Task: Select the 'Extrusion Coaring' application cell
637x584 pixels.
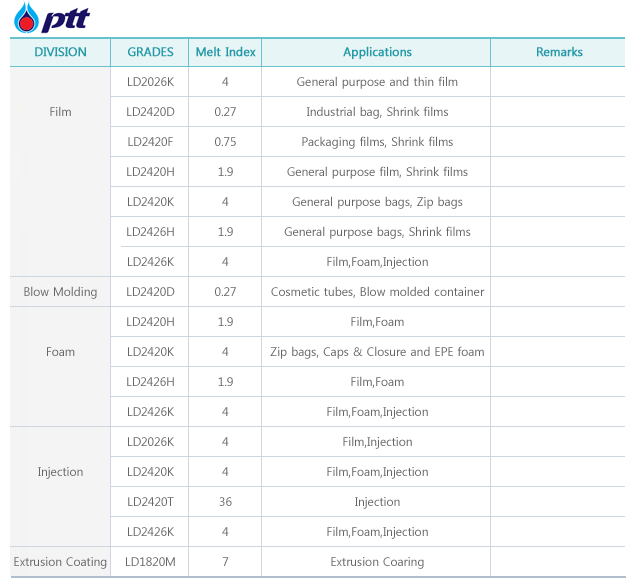Action: [377, 562]
